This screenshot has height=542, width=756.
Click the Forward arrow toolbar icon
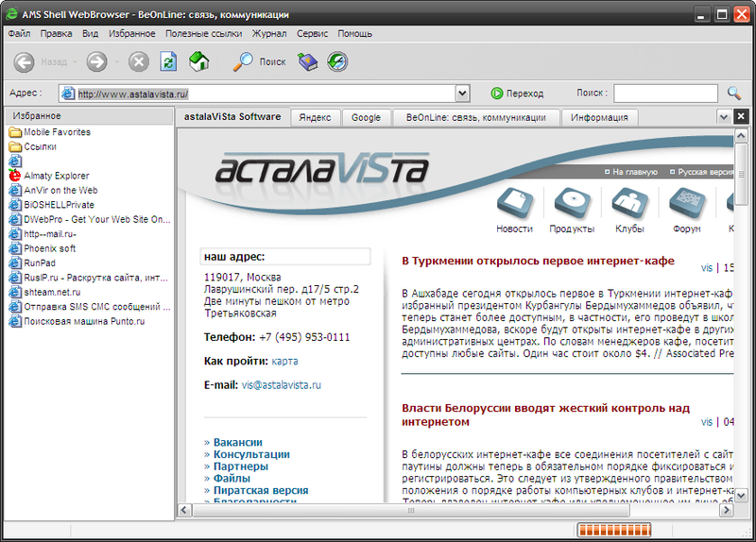[97, 62]
